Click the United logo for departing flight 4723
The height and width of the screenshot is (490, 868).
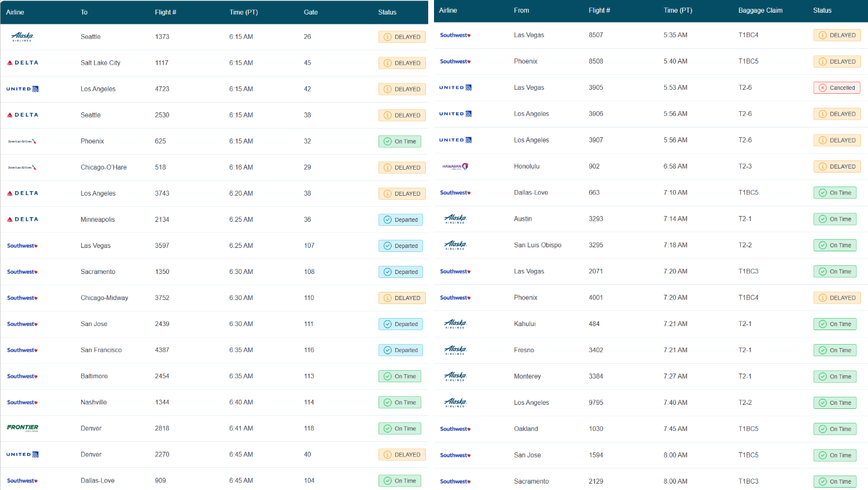tap(23, 89)
